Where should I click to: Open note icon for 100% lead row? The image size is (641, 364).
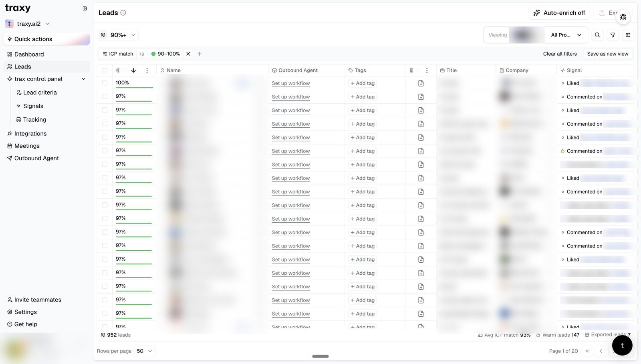coord(421,83)
